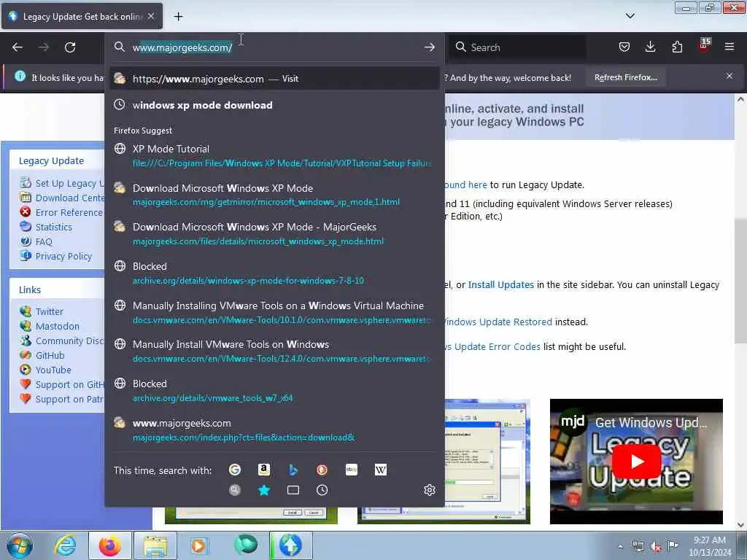Select Blocked archive.org windows-xp-mode suggestion
The width and height of the screenshot is (747, 560).
(274, 273)
